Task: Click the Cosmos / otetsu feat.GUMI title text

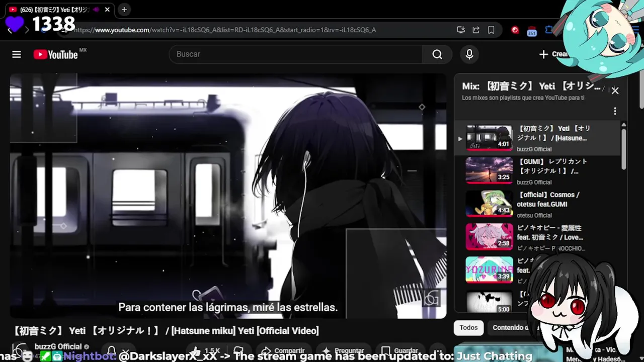Action: [x=548, y=200]
